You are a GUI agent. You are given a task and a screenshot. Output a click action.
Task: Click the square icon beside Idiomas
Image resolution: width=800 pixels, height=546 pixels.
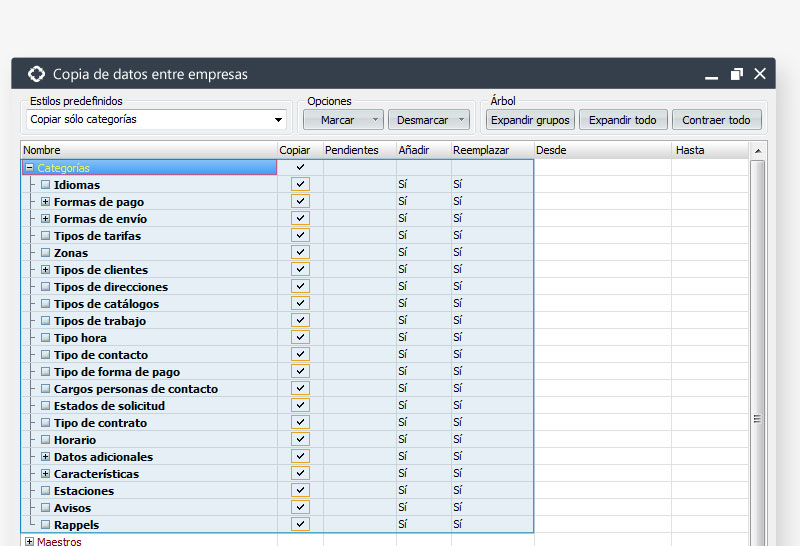coord(45,185)
